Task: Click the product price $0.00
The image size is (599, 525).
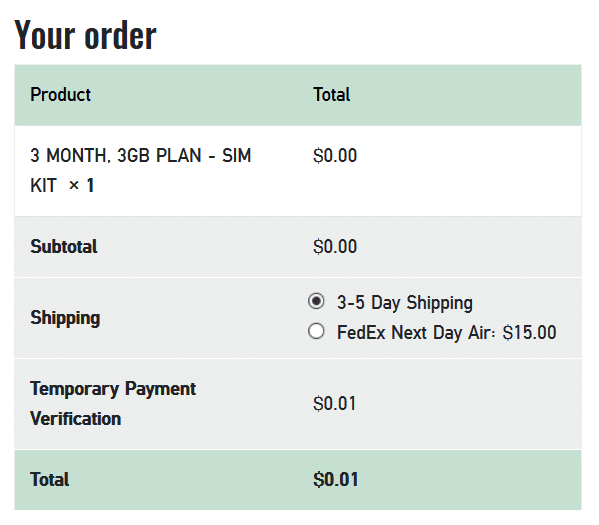Action: click(x=335, y=156)
